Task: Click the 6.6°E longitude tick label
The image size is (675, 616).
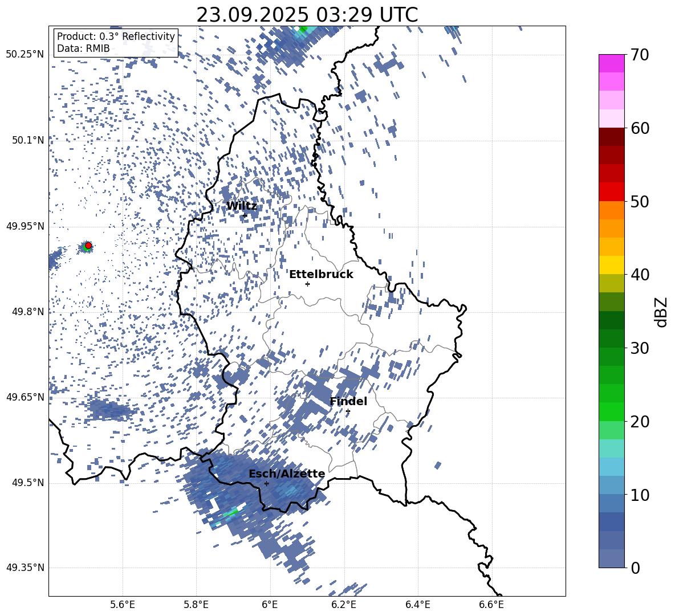Action: (491, 605)
